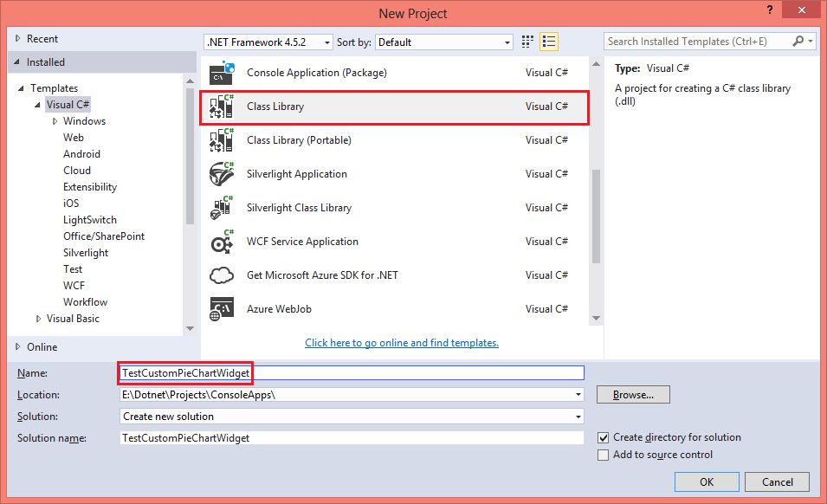Switch to small icons view
827x504 pixels.
pyautogui.click(x=527, y=42)
